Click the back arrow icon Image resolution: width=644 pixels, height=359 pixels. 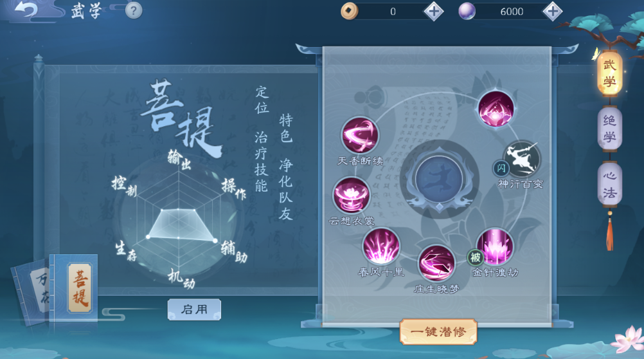click(x=26, y=9)
